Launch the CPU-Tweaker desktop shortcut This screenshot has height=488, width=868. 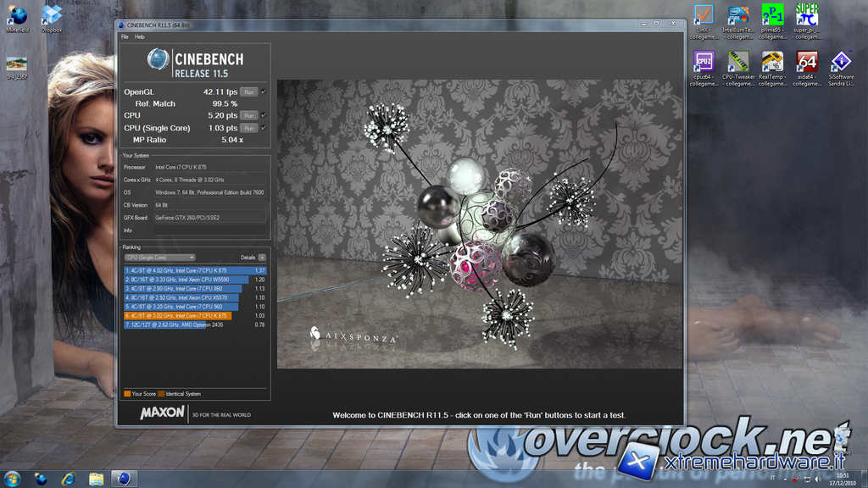point(738,63)
